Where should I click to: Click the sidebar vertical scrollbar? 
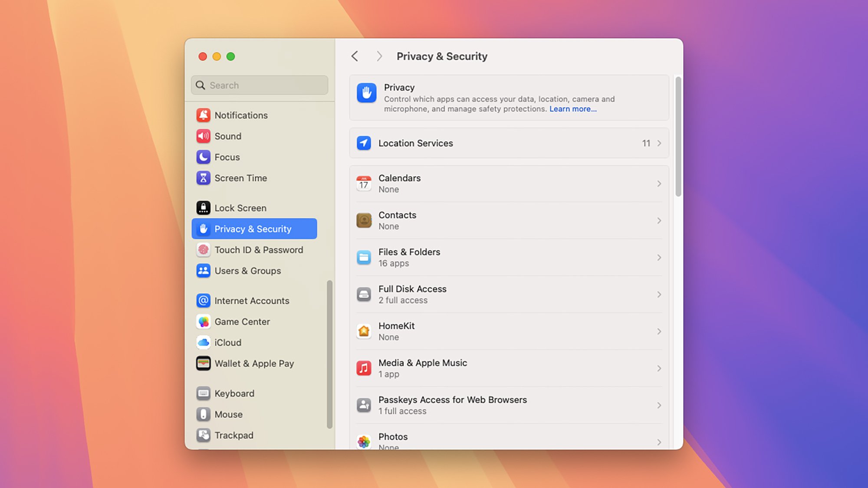(329, 354)
